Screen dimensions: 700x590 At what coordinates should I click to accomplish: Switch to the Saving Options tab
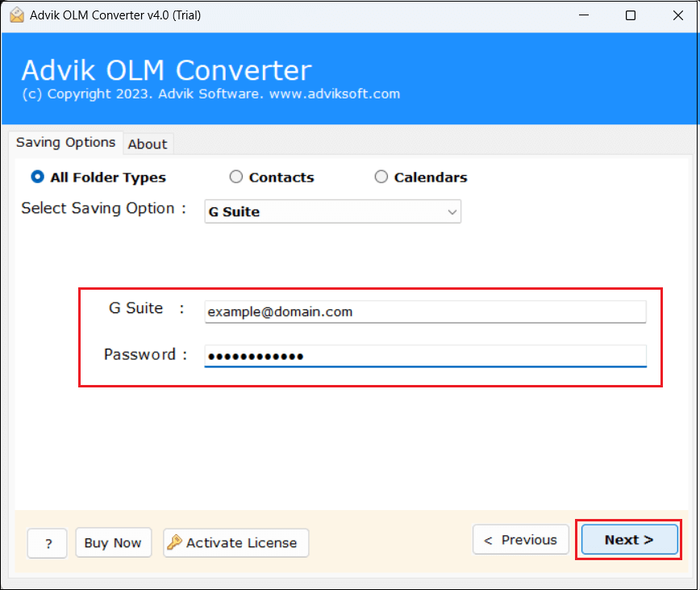pyautogui.click(x=65, y=142)
